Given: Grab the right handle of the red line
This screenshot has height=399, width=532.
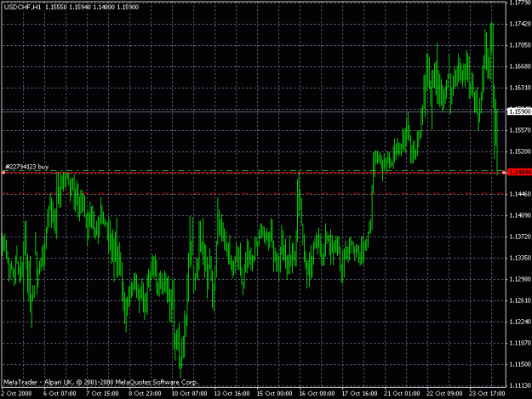Looking at the screenshot, I should [504, 173].
